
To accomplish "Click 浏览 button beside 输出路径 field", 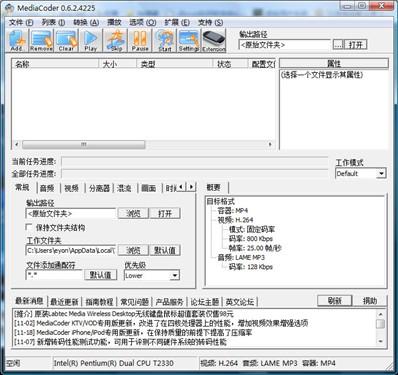I will click(133, 213).
